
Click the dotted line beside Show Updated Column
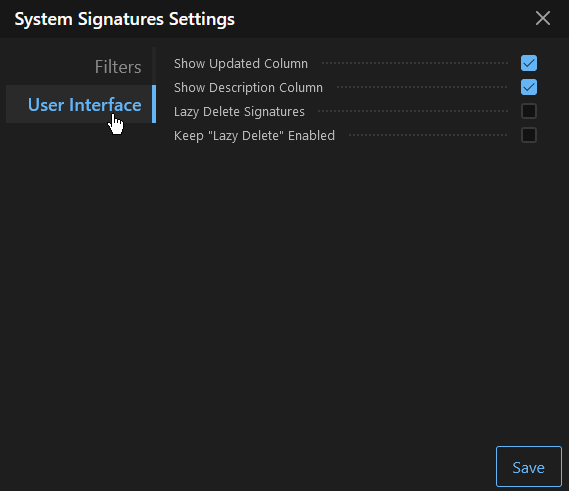(415, 63)
